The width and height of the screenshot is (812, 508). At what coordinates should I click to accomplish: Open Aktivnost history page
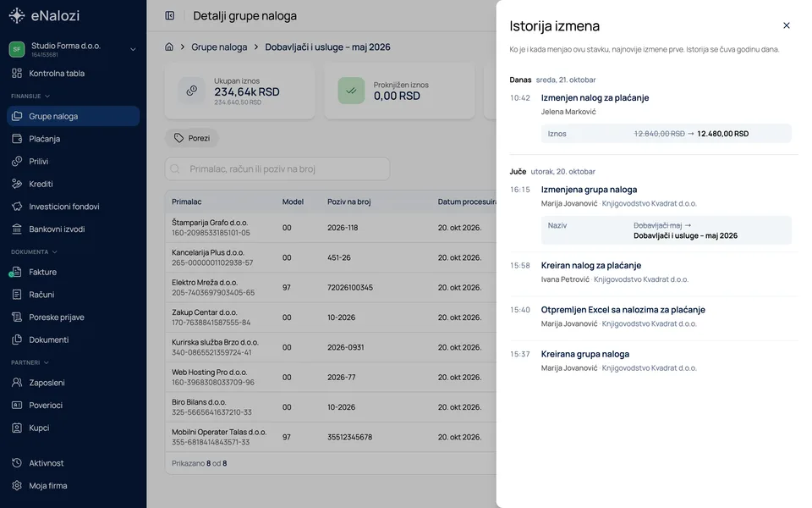click(73, 463)
